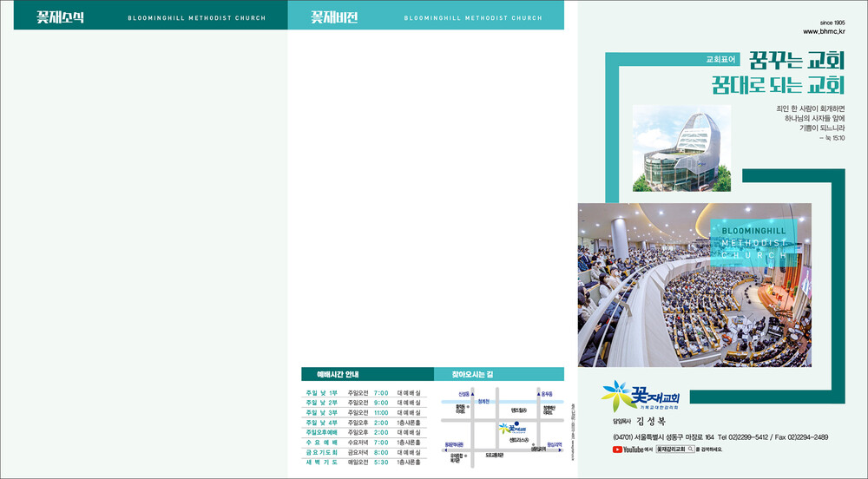Image resolution: width=868 pixels, height=479 pixels.
Task: Click the 신설동 up arrow on the map
Action: click(472, 393)
